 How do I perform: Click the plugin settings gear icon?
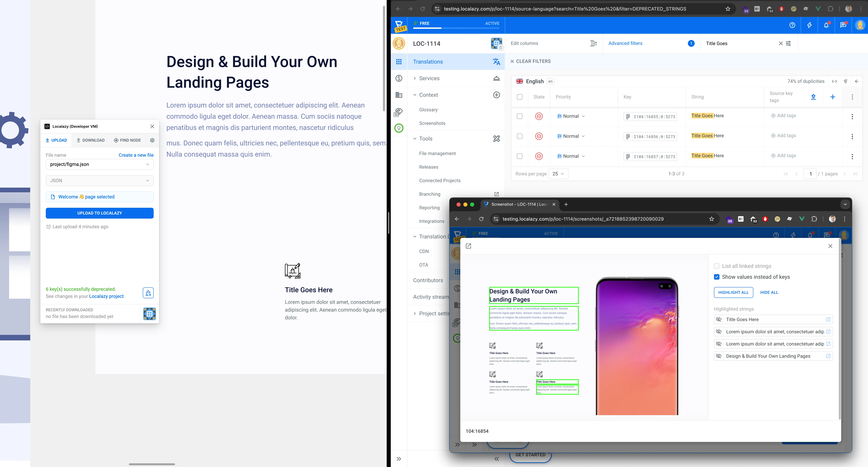152,140
